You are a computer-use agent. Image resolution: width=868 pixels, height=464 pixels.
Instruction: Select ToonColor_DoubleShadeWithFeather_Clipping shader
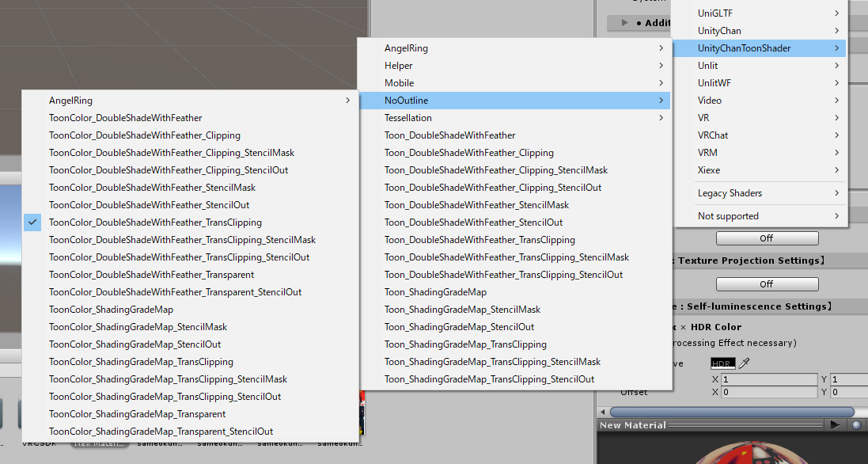191,135
